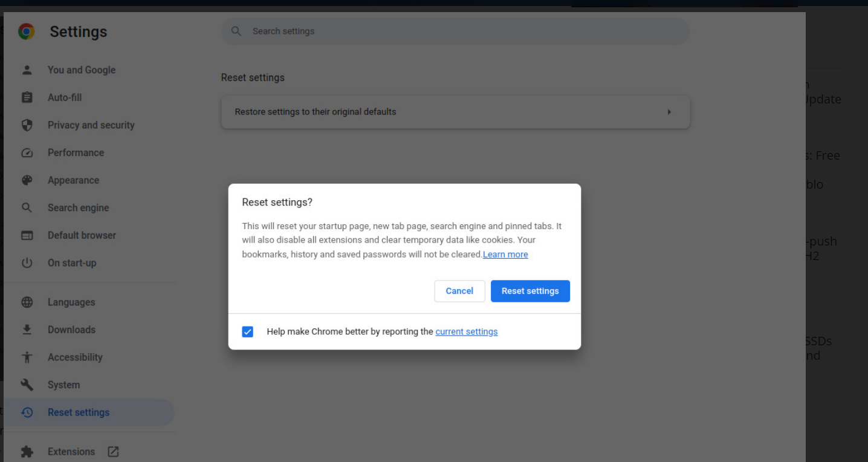Image resolution: width=868 pixels, height=462 pixels.
Task: Expand Restore settings to their original defaults arrow
Action: pos(669,112)
